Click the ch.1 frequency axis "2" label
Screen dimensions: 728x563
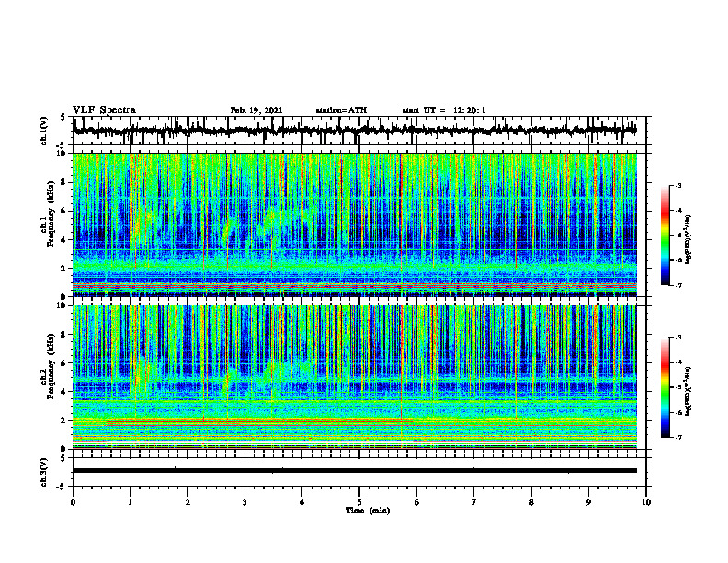pos(64,269)
